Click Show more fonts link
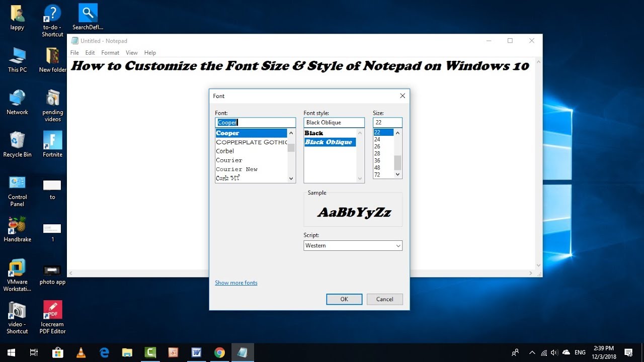This screenshot has height=362, width=644. (x=236, y=283)
